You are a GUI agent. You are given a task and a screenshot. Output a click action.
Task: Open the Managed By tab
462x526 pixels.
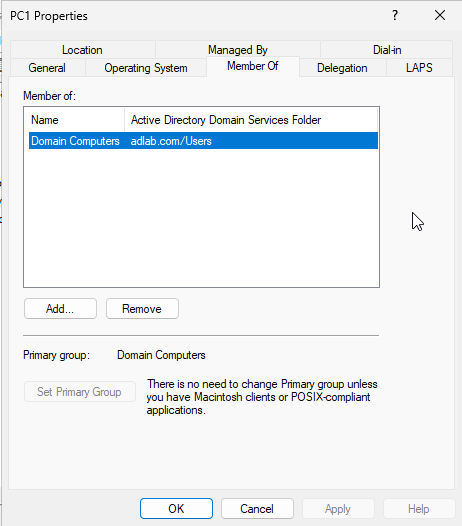click(238, 50)
